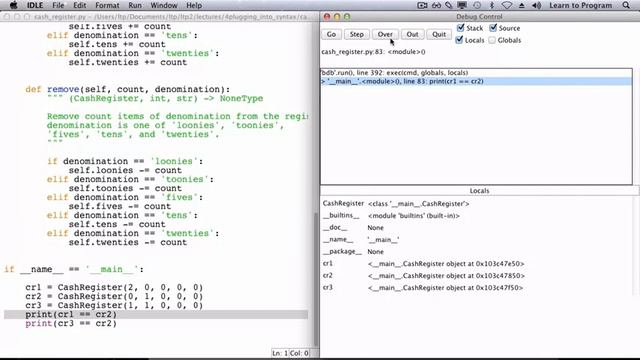Click the cr1 = CashRegister(2, 0, 0, 0, 0) line
This screenshot has height=360, width=640.
click(114, 287)
